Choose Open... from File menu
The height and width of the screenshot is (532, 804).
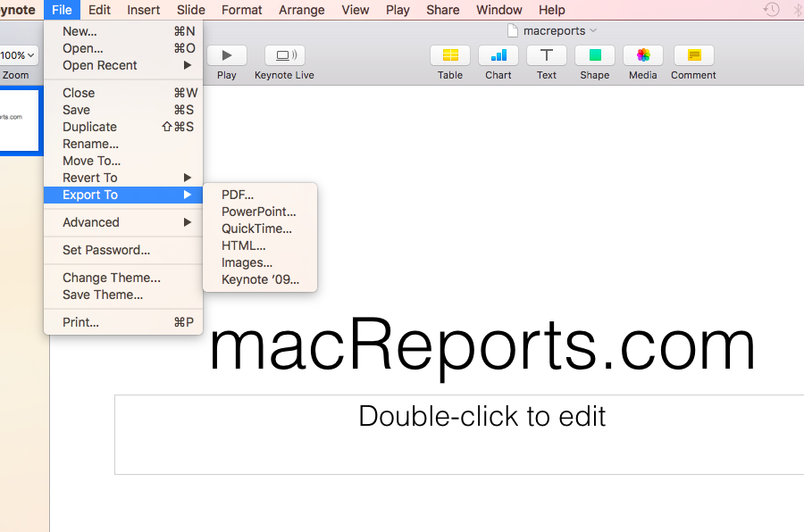pyautogui.click(x=123, y=48)
